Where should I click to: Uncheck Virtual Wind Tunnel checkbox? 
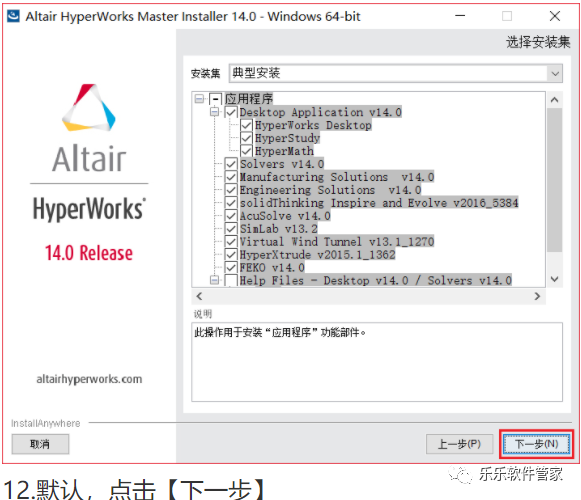231,241
